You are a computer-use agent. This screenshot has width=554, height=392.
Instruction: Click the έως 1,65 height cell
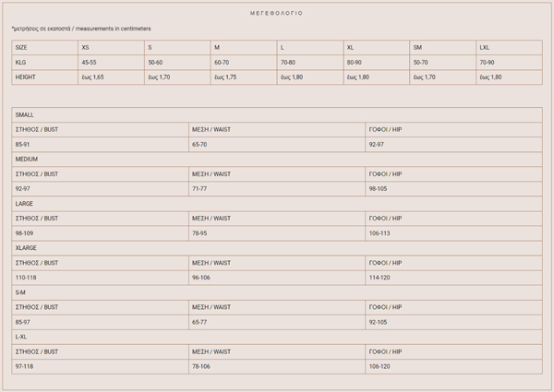(92, 77)
